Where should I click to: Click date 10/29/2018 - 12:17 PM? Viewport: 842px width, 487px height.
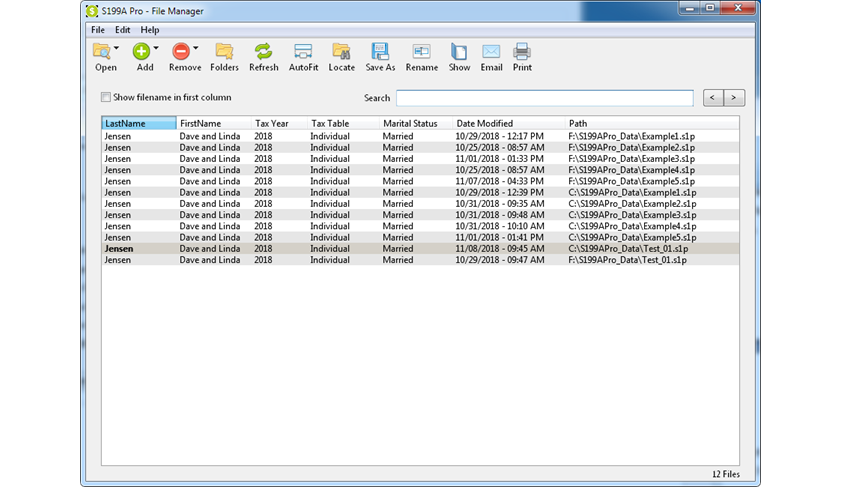499,136
